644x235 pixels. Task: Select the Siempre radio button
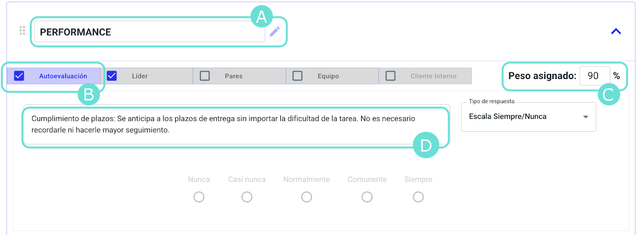(x=418, y=197)
